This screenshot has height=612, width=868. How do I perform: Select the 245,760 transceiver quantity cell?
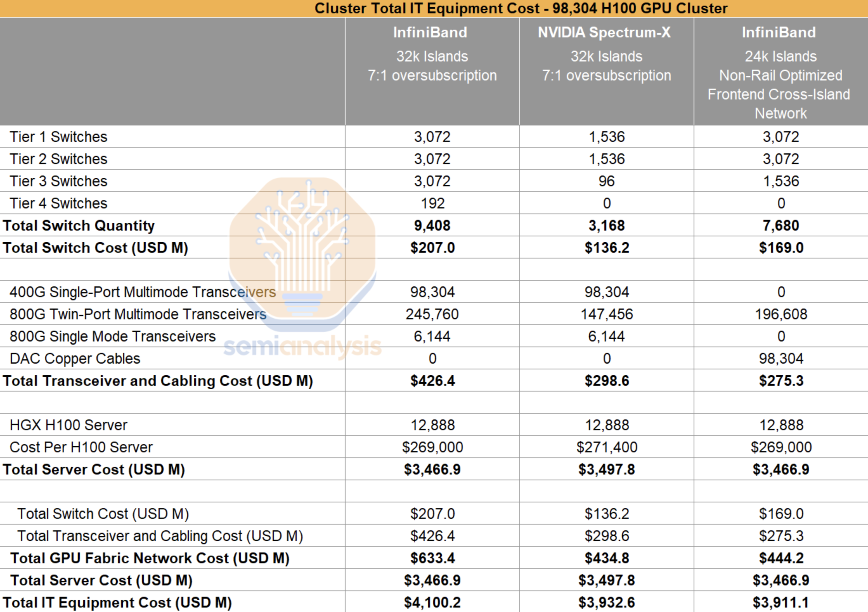point(432,314)
